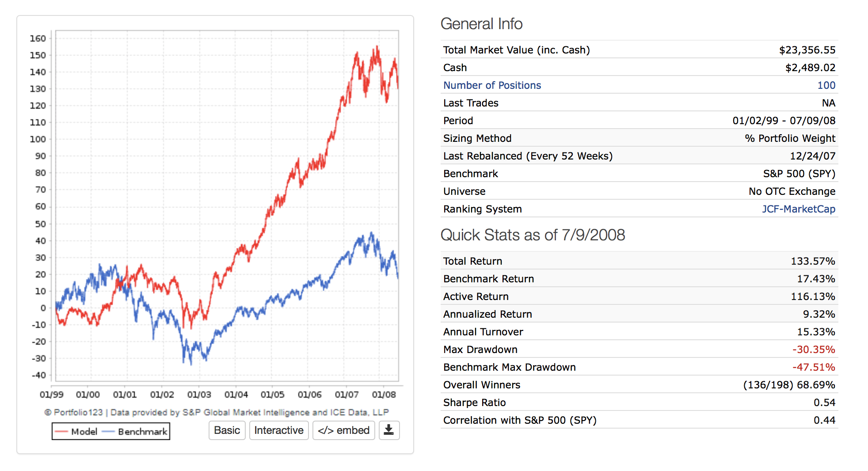Click the 01/08 label on the x-axis
Viewport: 868px width, 471px height.
(x=384, y=395)
